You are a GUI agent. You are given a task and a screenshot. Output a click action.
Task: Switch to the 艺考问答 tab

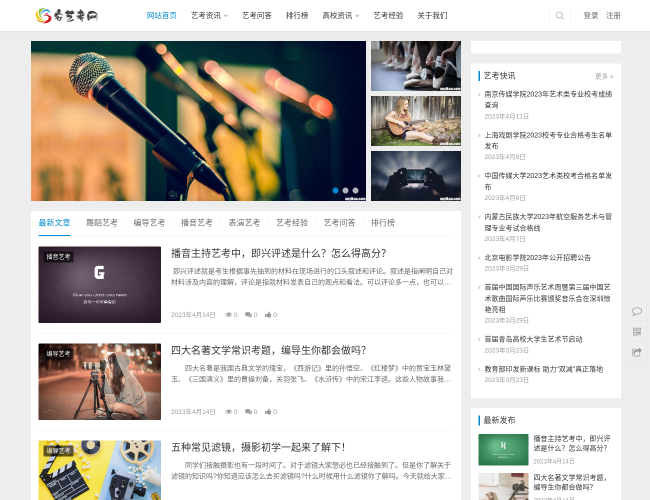[x=340, y=223]
